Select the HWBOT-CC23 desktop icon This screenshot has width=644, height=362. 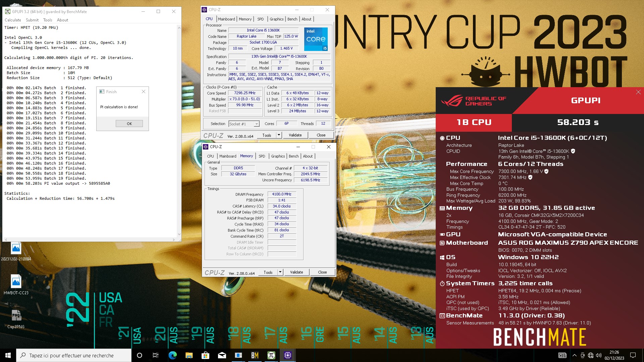point(16,285)
